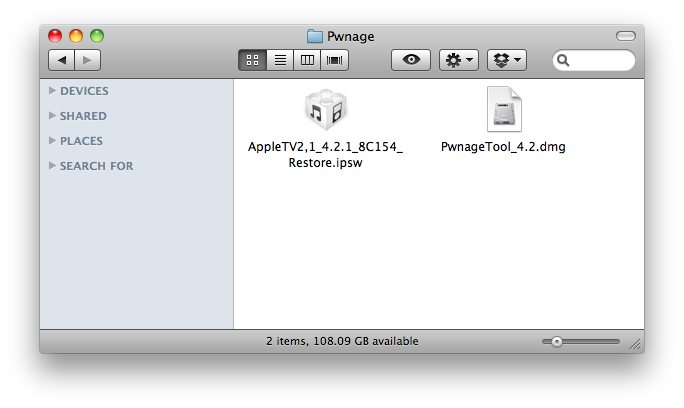Switch to list view mode
The image size is (684, 408).
pyautogui.click(x=280, y=61)
